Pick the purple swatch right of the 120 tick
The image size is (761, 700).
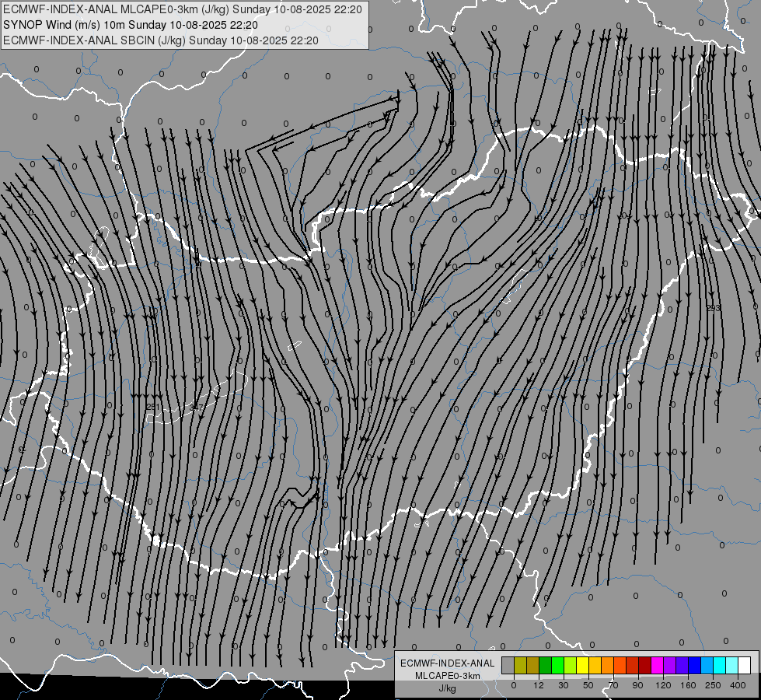tap(670, 665)
